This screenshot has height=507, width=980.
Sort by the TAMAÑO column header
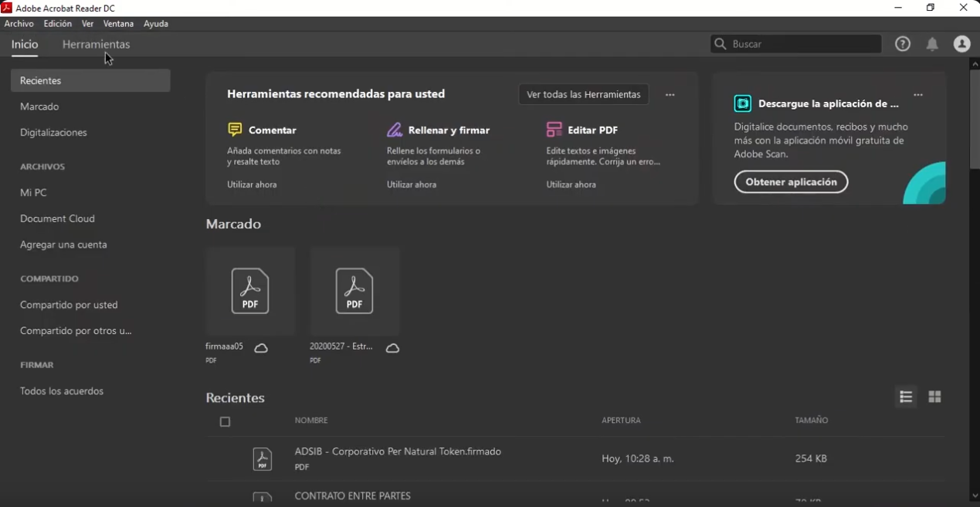[812, 421]
